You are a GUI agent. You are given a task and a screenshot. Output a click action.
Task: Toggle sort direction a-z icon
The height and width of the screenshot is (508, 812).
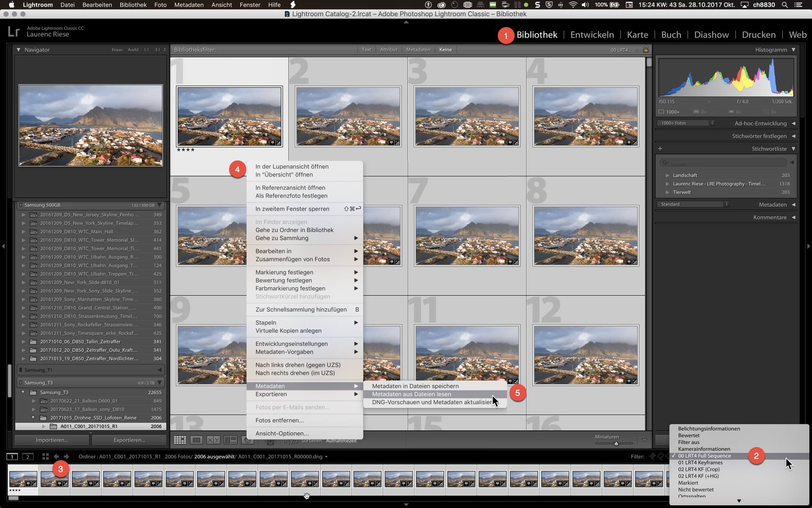pyautogui.click(x=291, y=441)
